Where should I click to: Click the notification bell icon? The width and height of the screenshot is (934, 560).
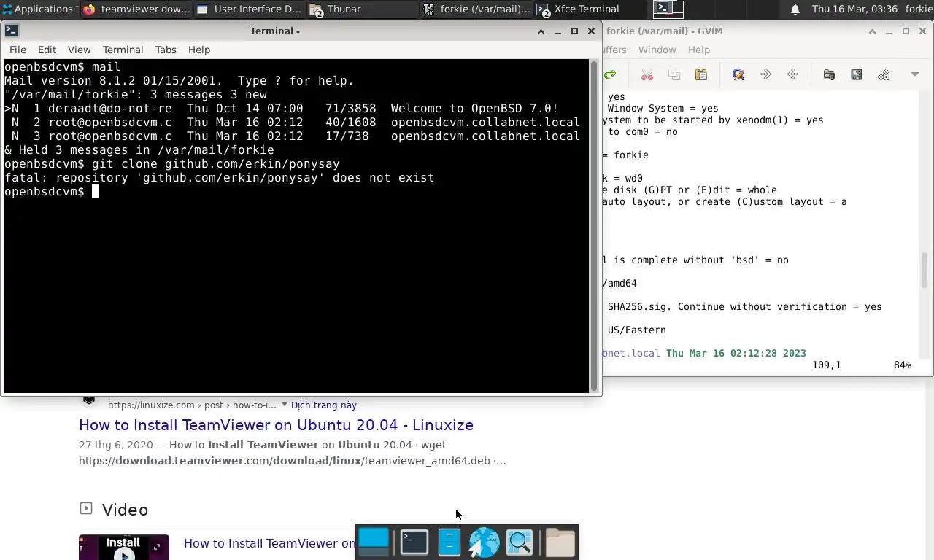click(x=795, y=9)
